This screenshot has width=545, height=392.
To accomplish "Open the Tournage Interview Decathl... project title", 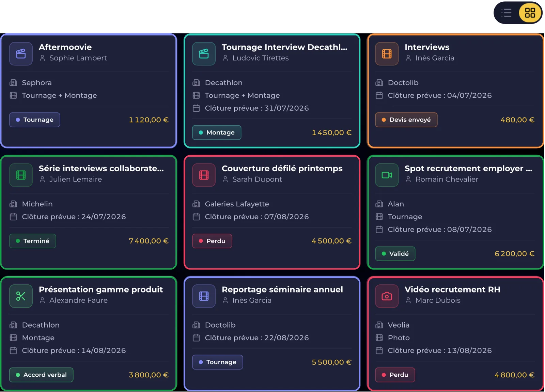I will click(x=284, y=47).
